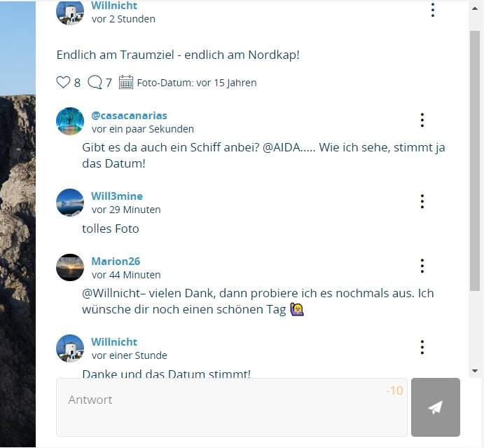
Task: Open post options menu at top
Action: (433, 10)
